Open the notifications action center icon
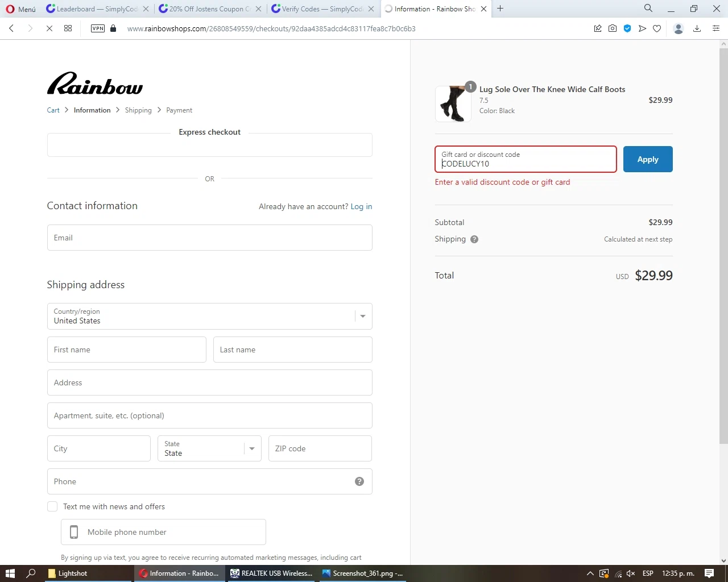The width and height of the screenshot is (728, 582). click(709, 573)
